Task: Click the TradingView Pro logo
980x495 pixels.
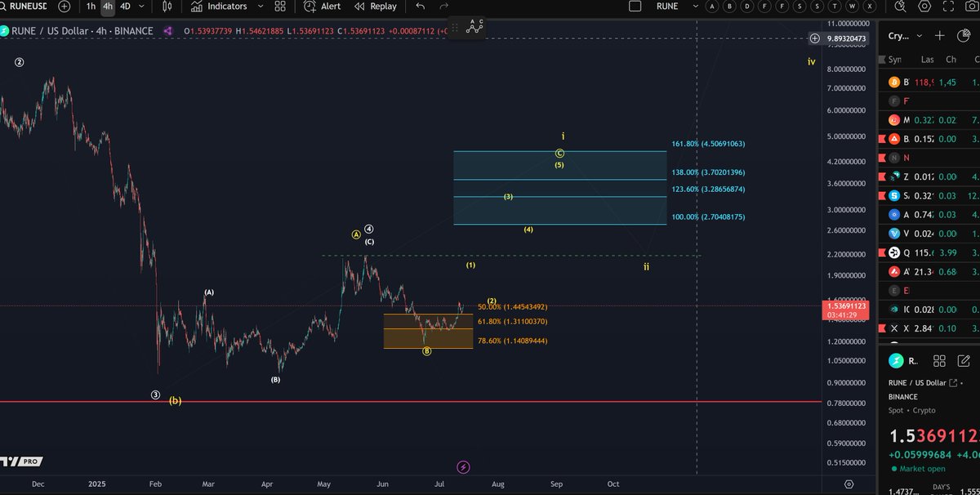Action: 20,462
